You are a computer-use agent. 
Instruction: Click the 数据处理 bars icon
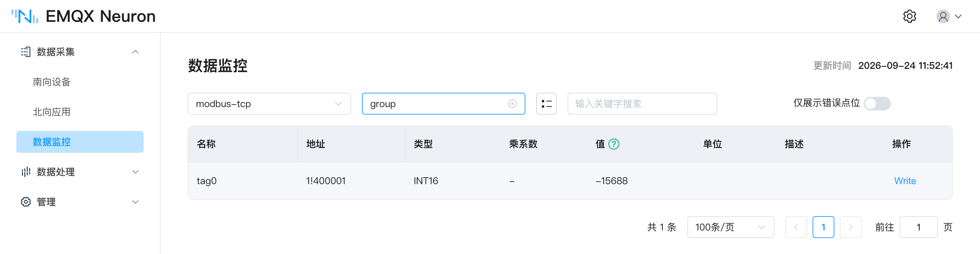pos(26,172)
